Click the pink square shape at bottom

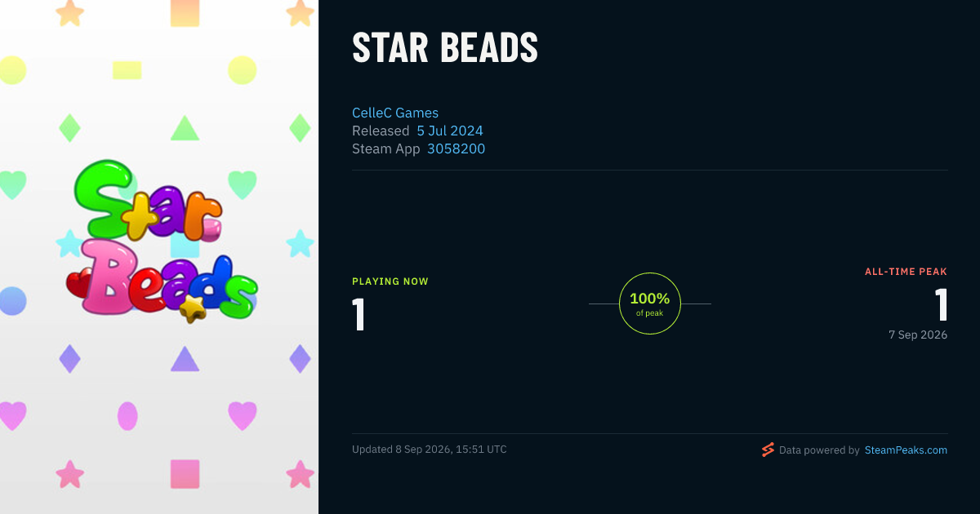pyautogui.click(x=185, y=474)
